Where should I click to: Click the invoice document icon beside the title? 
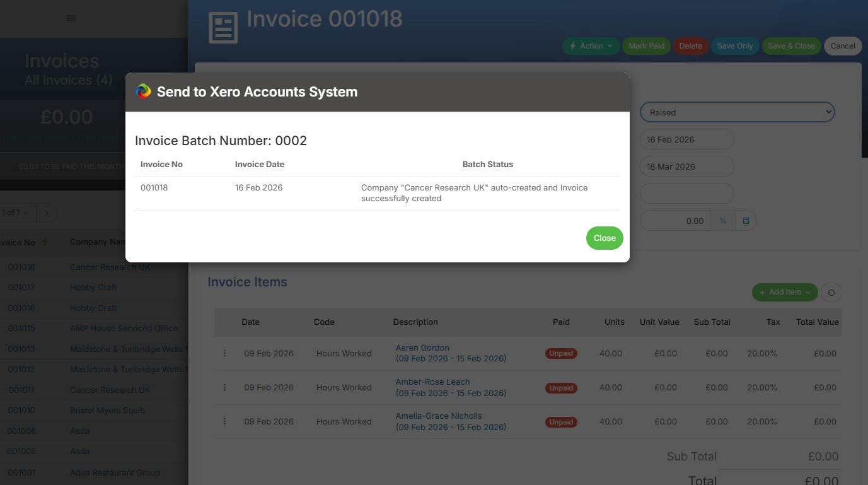pos(223,28)
